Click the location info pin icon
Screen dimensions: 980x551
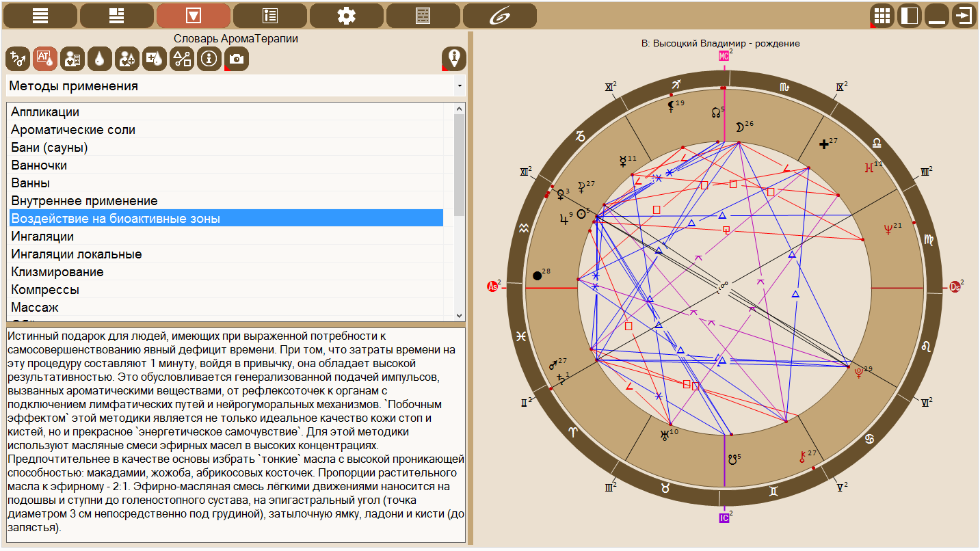[454, 59]
